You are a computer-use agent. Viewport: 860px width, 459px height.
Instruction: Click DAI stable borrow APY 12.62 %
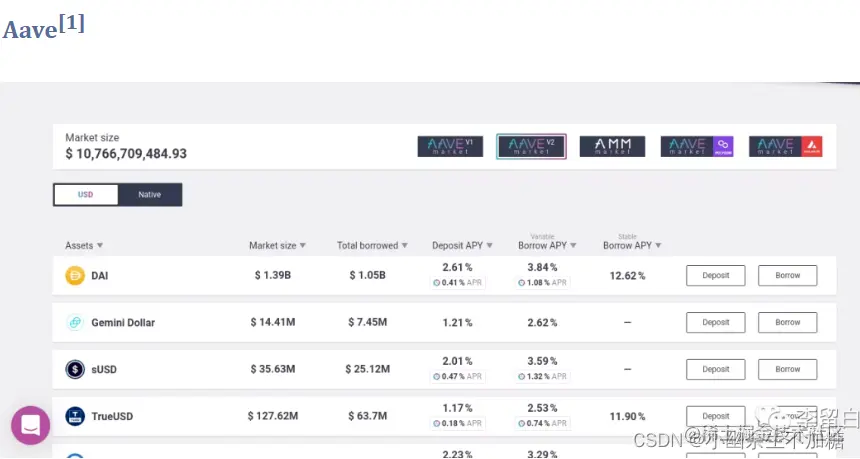click(627, 276)
